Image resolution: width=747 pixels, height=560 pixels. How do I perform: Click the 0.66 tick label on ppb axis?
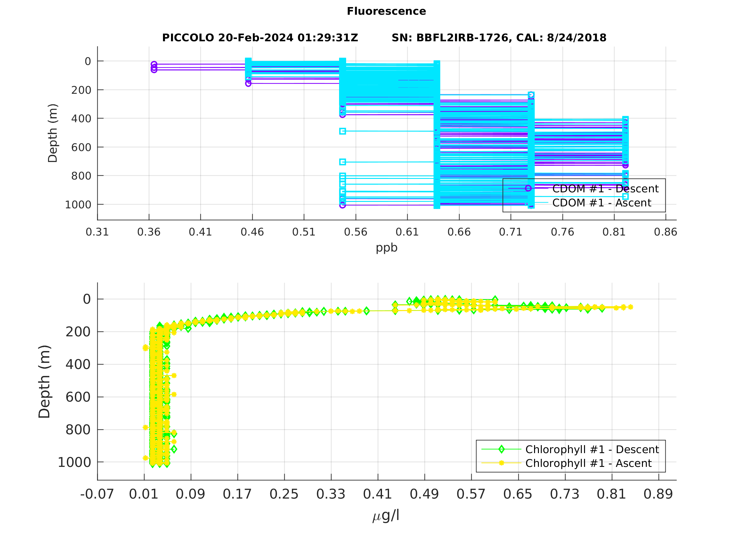click(x=459, y=232)
